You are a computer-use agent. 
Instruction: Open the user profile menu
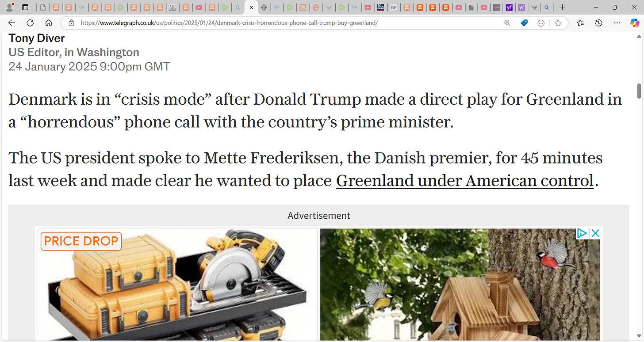pyautogui.click(x=9, y=7)
